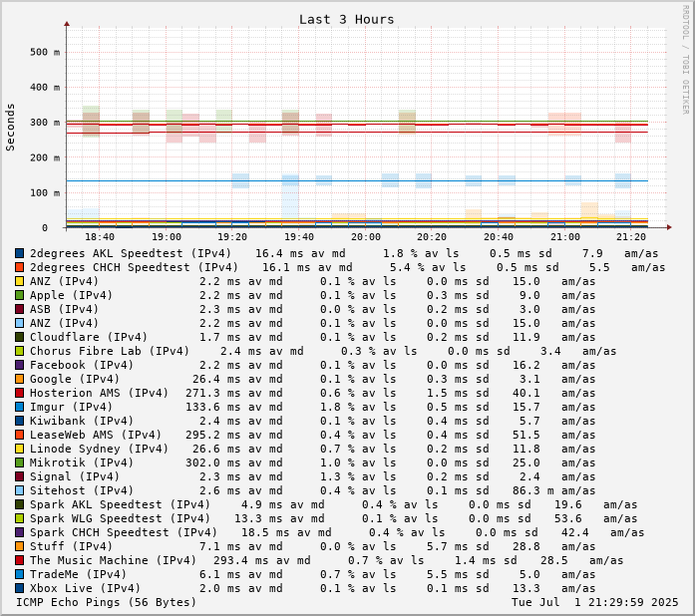Click the Signal (IPv4) legend swatch
Screen dimensions: 695x616
point(19,476)
